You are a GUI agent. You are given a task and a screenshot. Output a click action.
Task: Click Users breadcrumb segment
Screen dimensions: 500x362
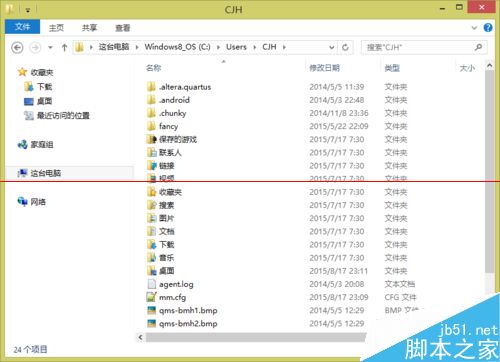236,47
